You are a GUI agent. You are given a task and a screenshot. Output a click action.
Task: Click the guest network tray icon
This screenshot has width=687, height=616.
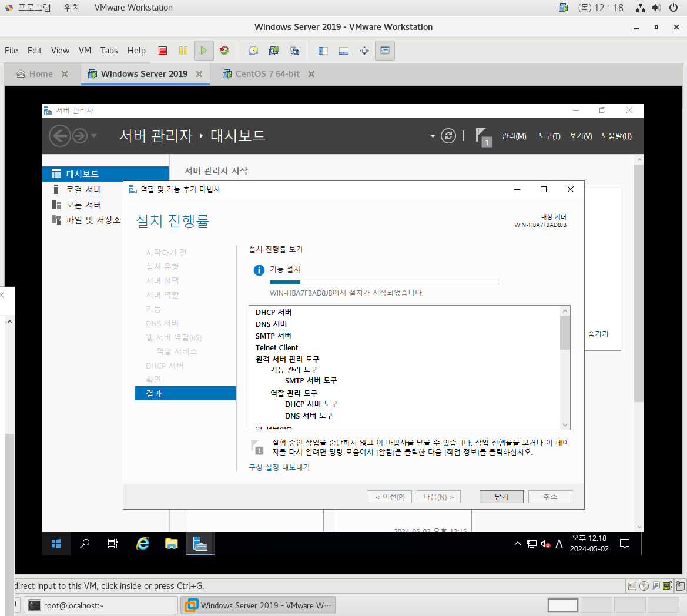[531, 544]
